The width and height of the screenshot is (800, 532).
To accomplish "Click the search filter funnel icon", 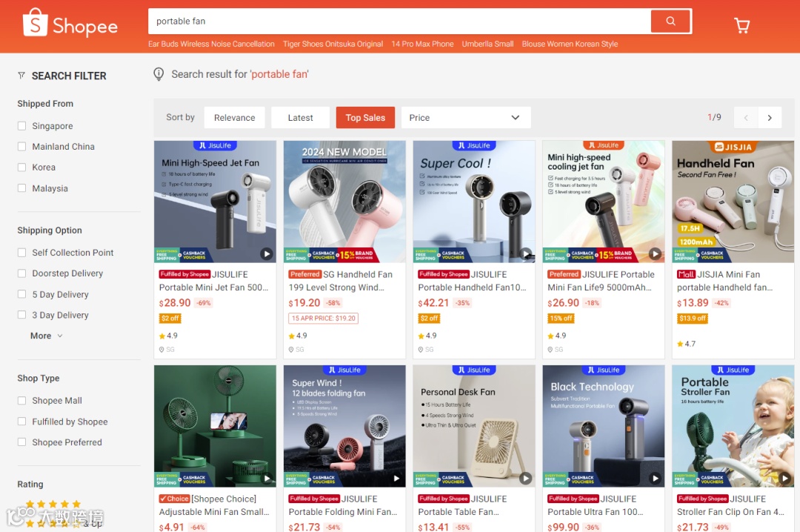I will [21, 76].
